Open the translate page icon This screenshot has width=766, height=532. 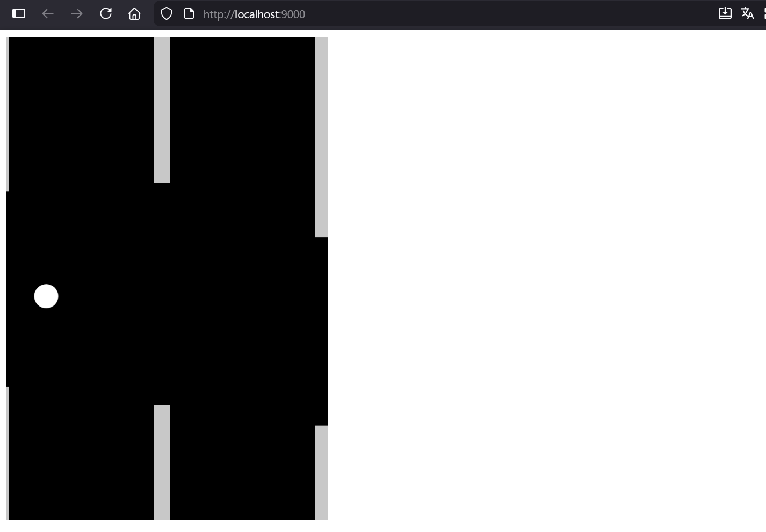pos(747,13)
